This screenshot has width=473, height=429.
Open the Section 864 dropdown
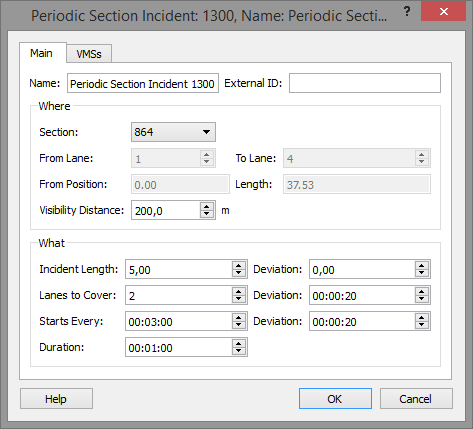coord(173,132)
